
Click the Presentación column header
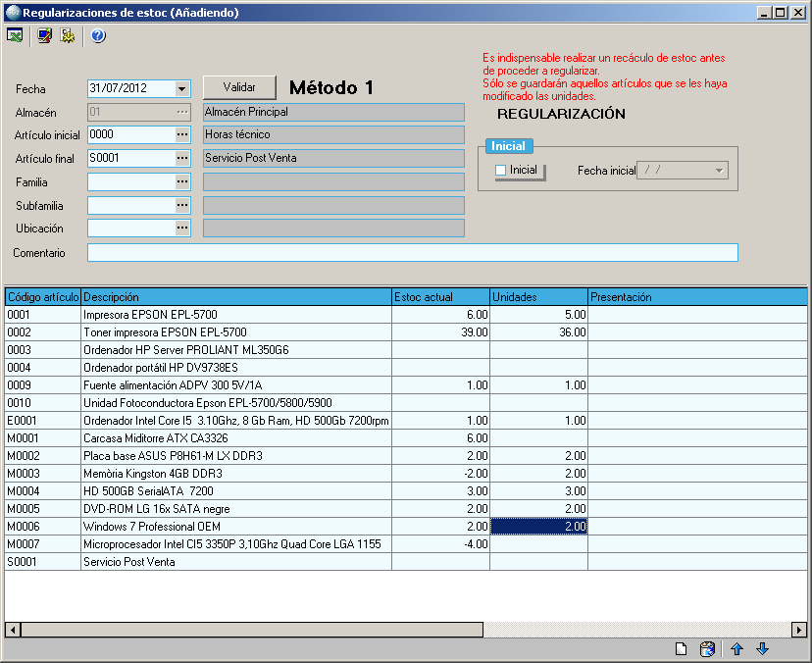click(698, 297)
